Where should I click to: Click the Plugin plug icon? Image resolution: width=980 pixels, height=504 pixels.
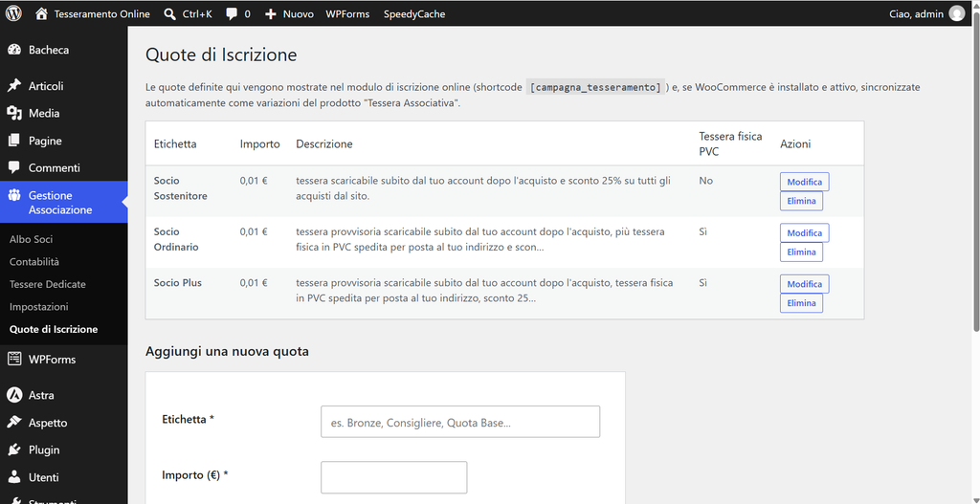pyautogui.click(x=14, y=449)
